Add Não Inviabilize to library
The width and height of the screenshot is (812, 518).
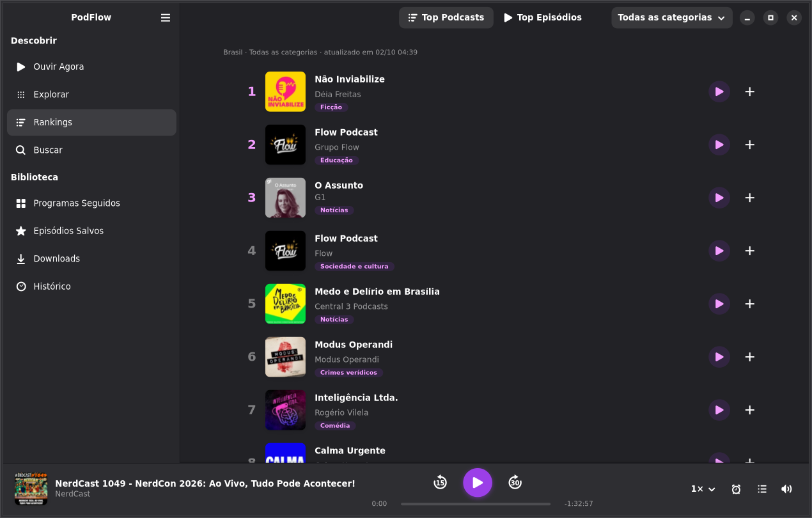(750, 91)
